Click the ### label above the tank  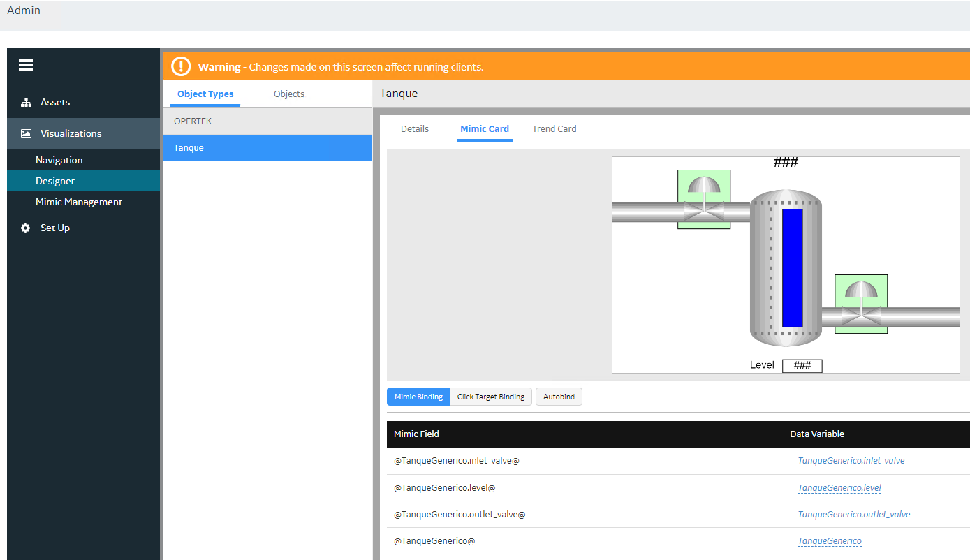click(786, 163)
